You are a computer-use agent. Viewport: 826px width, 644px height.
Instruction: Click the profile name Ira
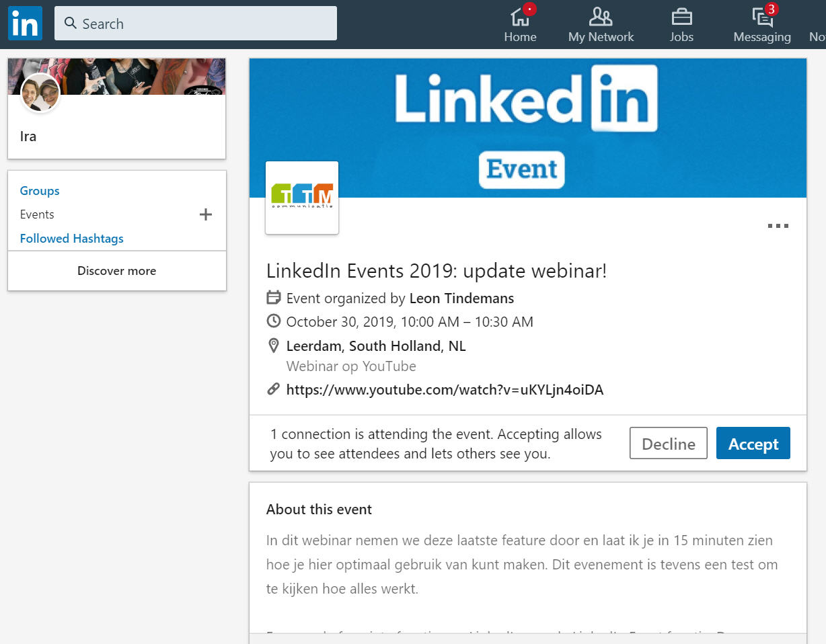(x=28, y=136)
